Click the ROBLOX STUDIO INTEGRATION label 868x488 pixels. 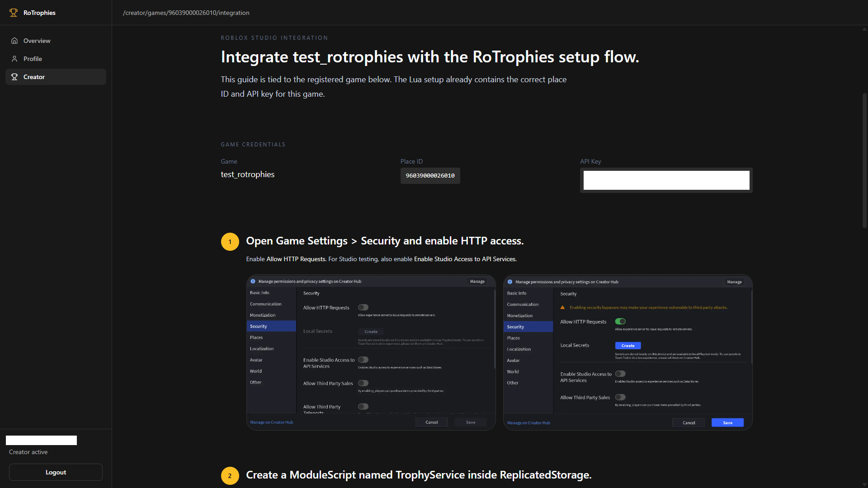[x=274, y=38]
